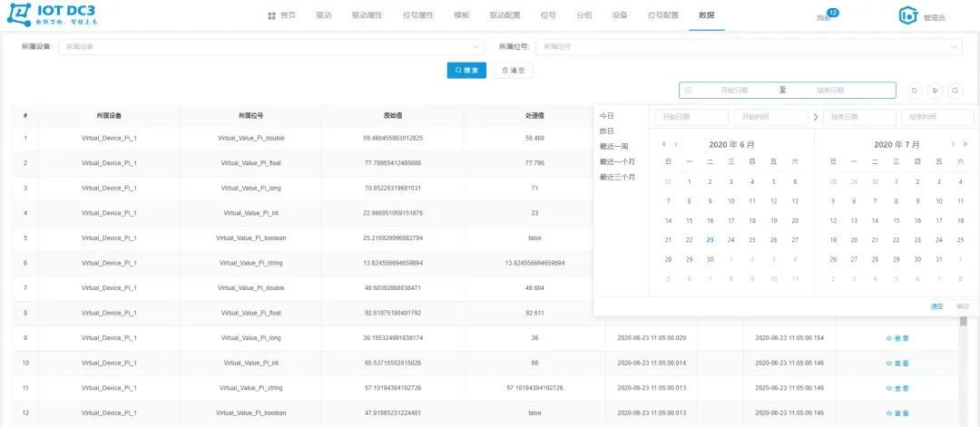
Task: Click the 所属设备 column header
Action: (109, 116)
